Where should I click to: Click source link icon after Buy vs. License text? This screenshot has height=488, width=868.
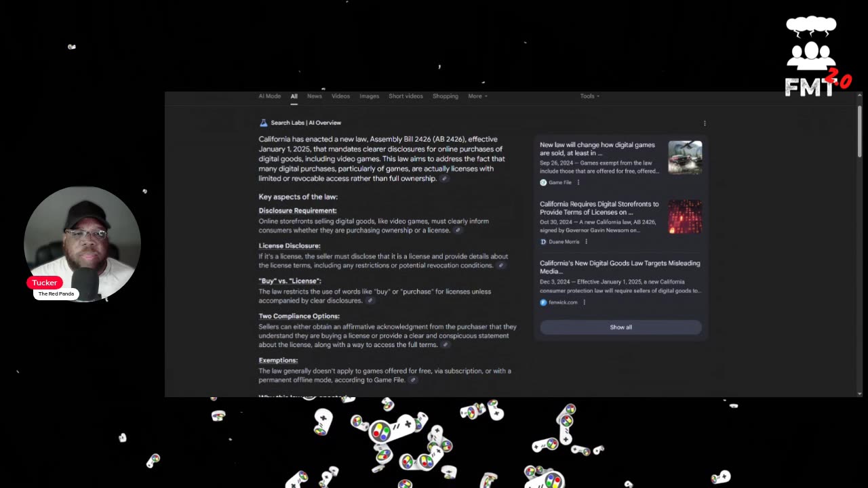370,301
